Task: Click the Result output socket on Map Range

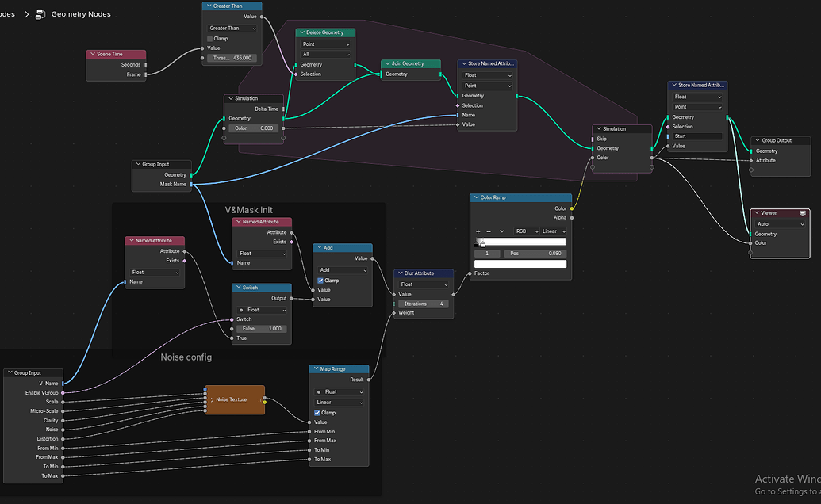Action: (x=369, y=380)
